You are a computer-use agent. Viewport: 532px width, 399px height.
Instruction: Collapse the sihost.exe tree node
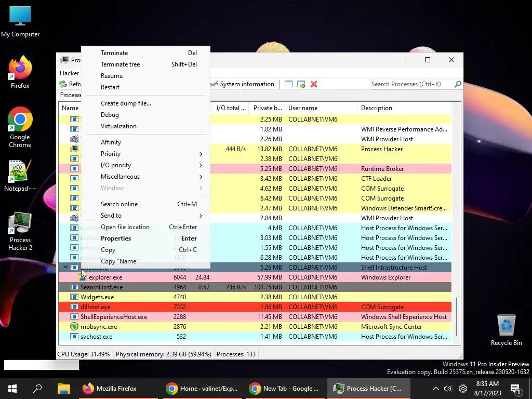66,267
